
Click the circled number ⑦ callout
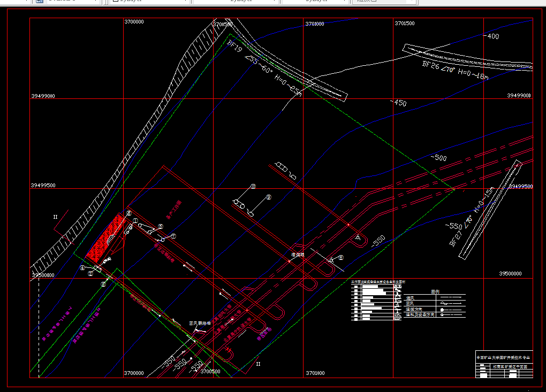tap(173, 236)
